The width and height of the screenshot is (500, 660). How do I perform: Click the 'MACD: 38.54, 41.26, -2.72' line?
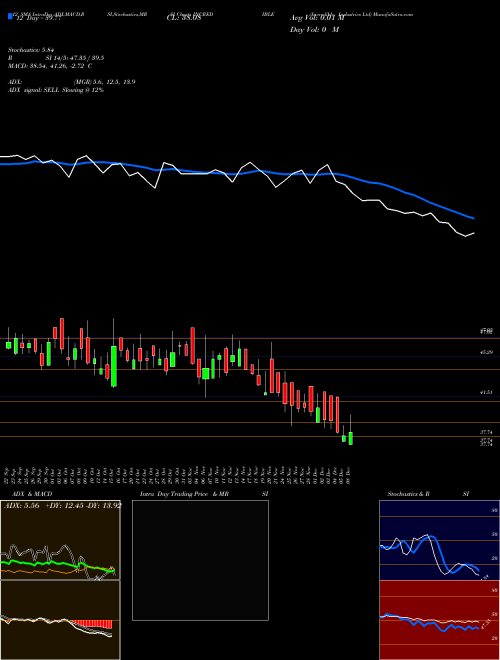point(50,66)
